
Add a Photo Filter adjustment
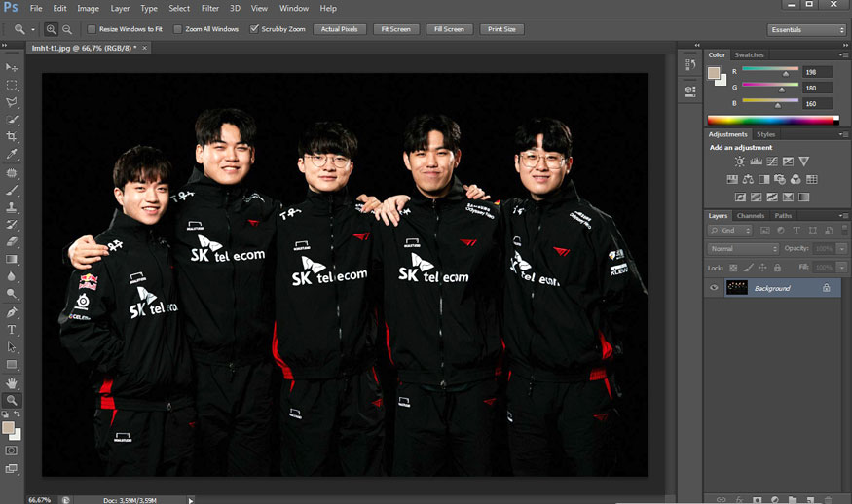click(780, 179)
